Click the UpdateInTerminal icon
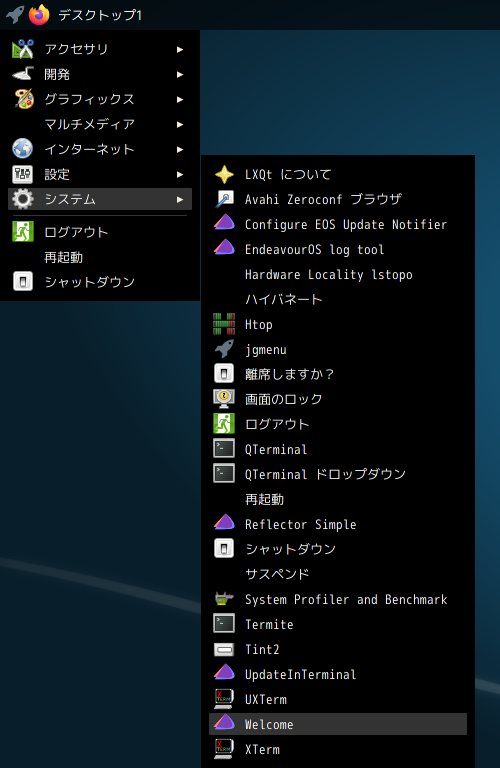Screen dimensions: 500x768 (224, 672)
